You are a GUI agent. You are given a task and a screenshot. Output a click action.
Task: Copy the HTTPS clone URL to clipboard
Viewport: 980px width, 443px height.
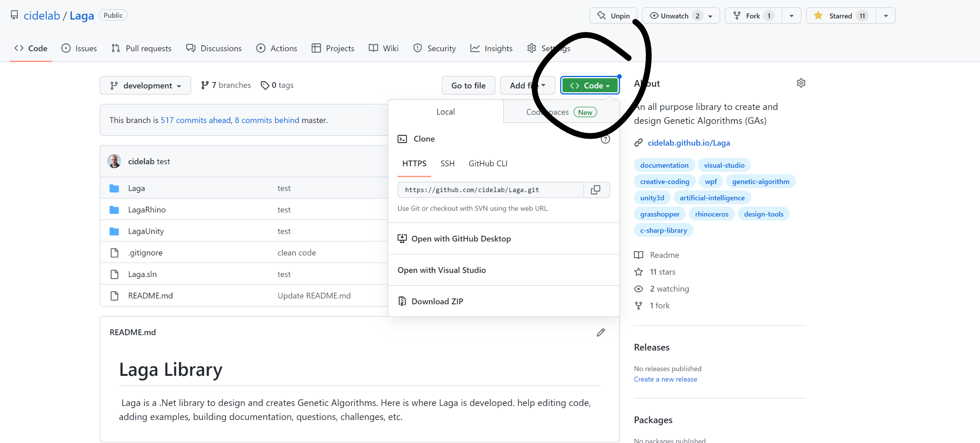(x=595, y=190)
